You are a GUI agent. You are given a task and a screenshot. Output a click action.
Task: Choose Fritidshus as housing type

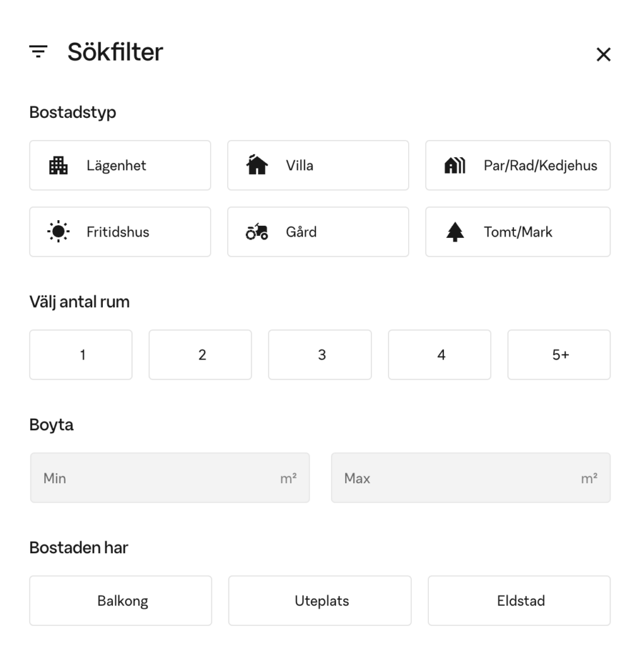coord(120,232)
